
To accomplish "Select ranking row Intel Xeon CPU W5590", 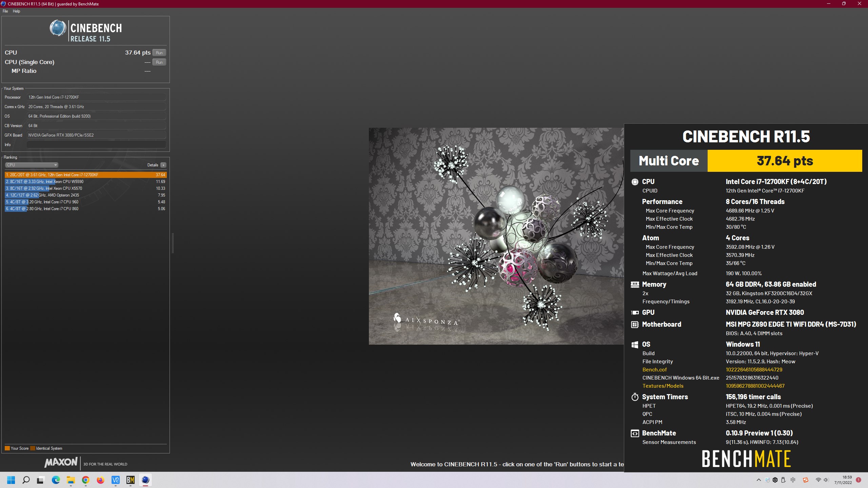I will 85,182.
